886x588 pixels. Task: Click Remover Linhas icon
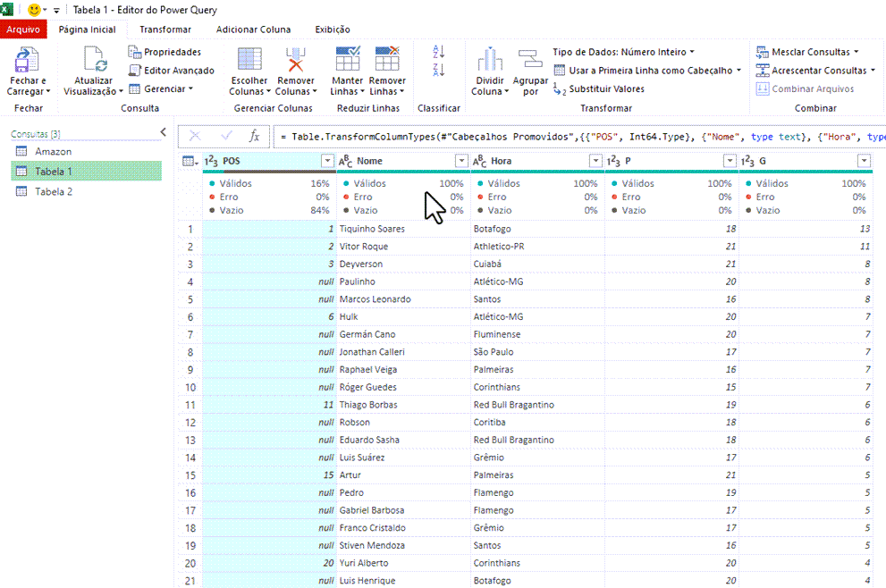click(387, 59)
